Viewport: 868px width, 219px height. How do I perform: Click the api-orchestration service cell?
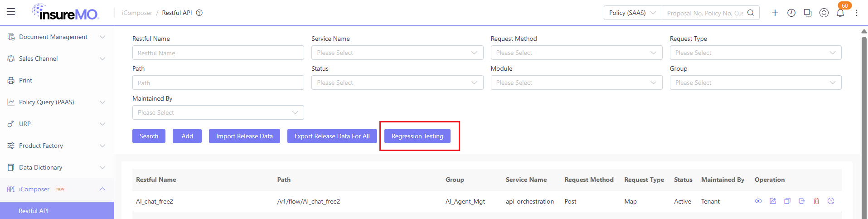click(x=530, y=201)
